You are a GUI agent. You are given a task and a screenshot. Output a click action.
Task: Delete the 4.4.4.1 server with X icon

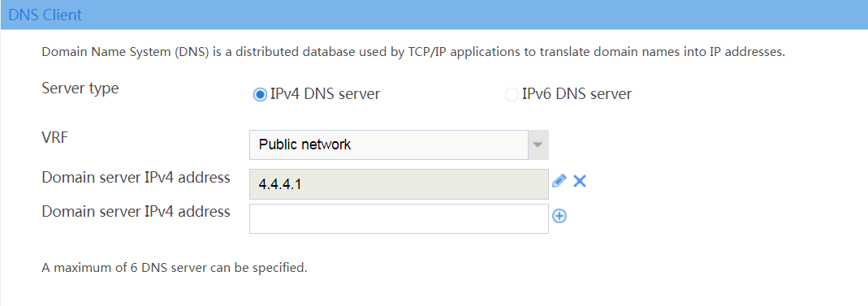tap(580, 181)
